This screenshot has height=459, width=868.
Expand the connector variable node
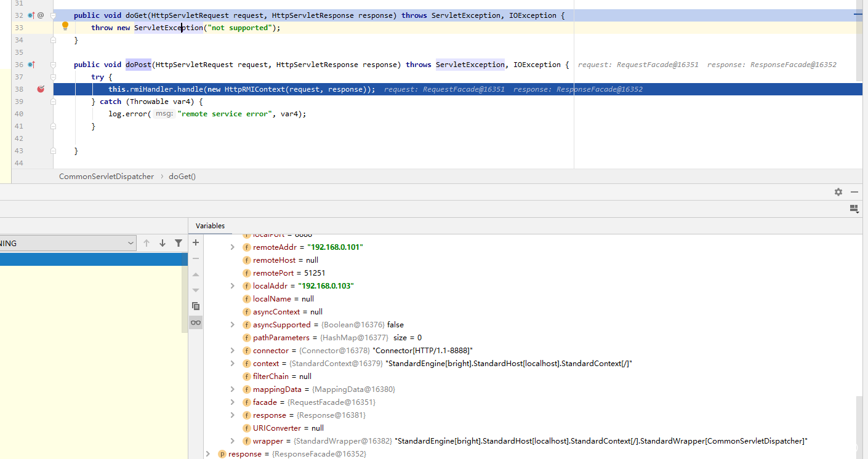point(232,350)
